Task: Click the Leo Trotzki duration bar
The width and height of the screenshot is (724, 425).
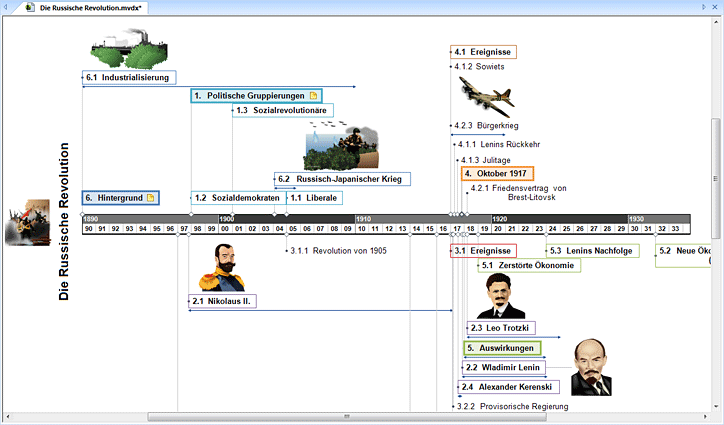Action: tap(514, 337)
